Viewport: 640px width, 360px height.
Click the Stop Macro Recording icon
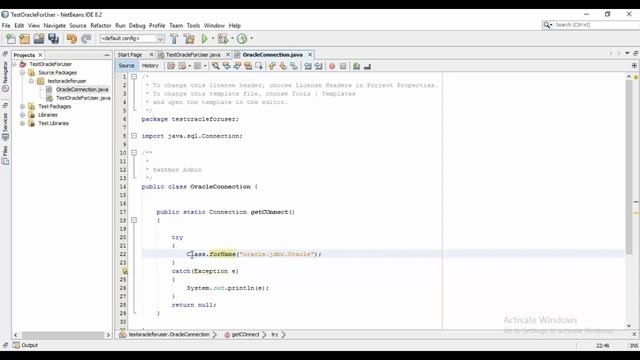(343, 66)
